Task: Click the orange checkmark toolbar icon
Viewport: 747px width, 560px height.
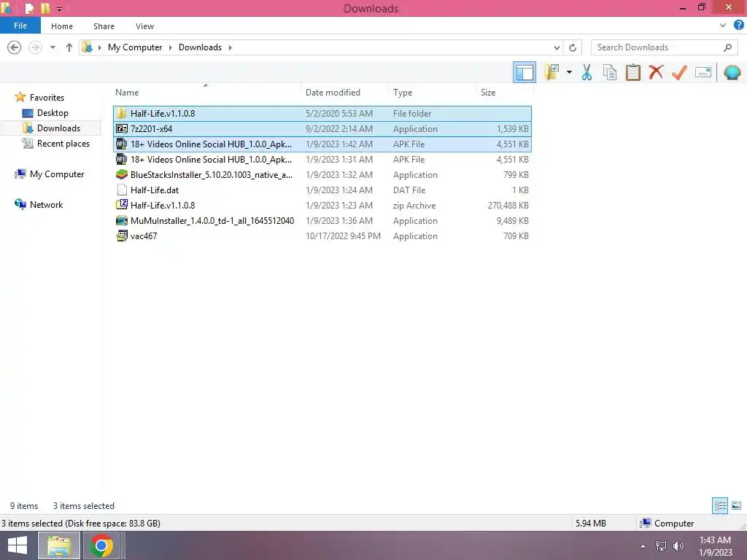Action: pos(679,72)
